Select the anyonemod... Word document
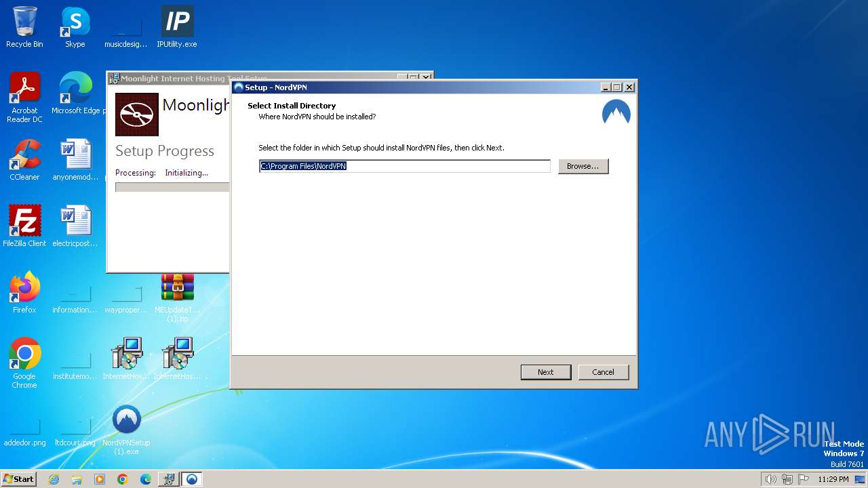Viewport: 868px width, 488px height. [75, 160]
